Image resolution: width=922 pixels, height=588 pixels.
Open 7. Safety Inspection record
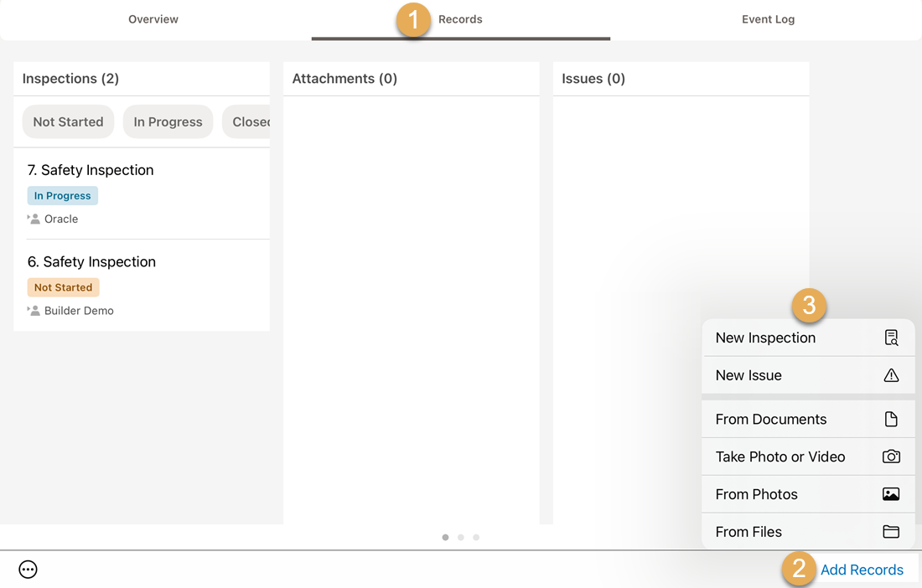91,170
